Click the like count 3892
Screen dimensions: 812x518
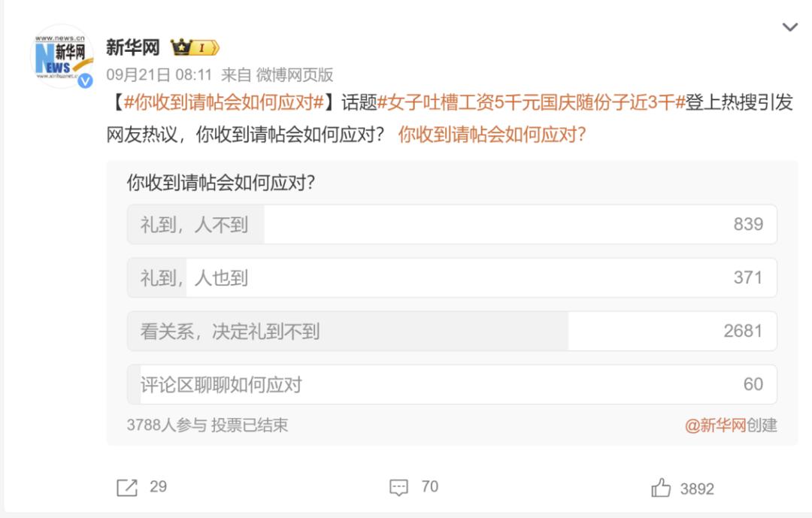[x=697, y=489]
